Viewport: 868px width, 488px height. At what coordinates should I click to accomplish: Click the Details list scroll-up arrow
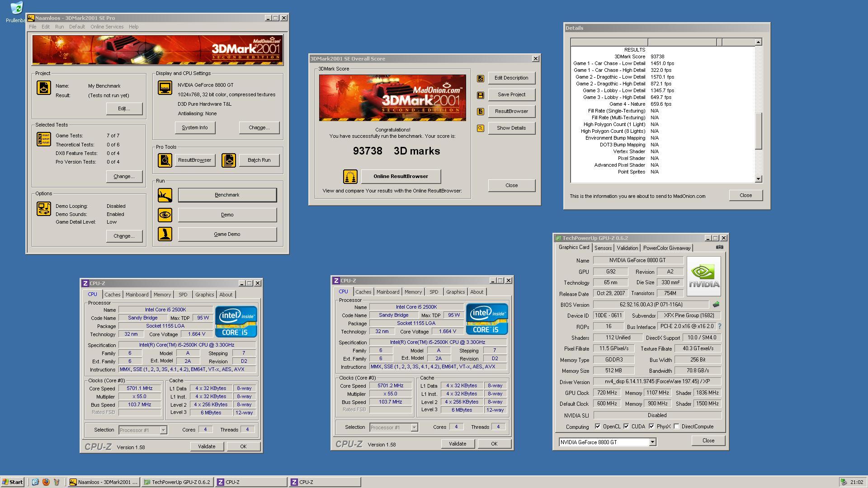pos(758,42)
